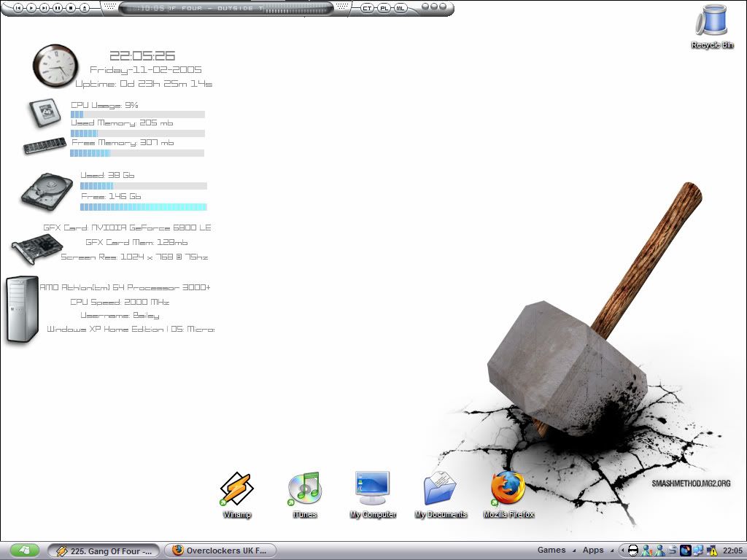Pause the playing song in Winamp

point(58,8)
